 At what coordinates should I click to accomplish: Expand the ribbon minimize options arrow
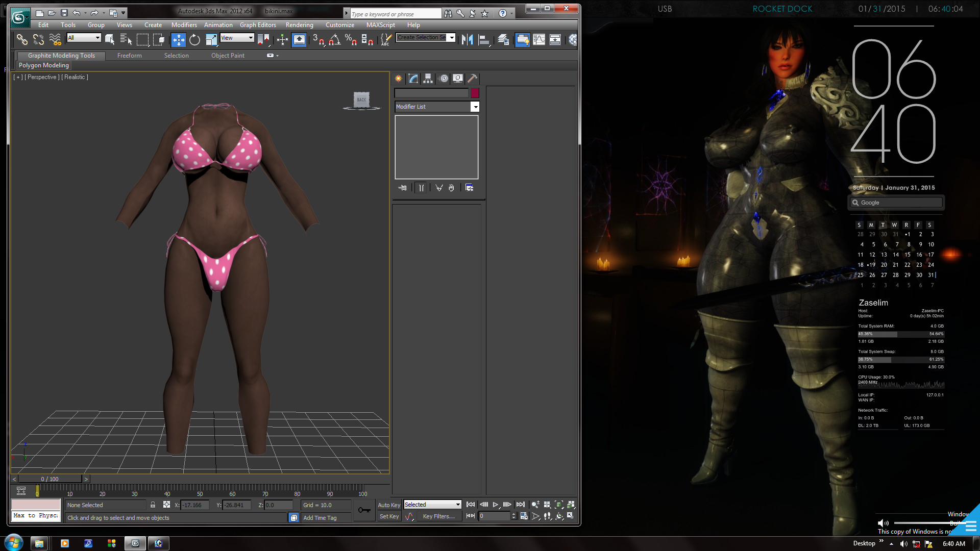(277, 56)
